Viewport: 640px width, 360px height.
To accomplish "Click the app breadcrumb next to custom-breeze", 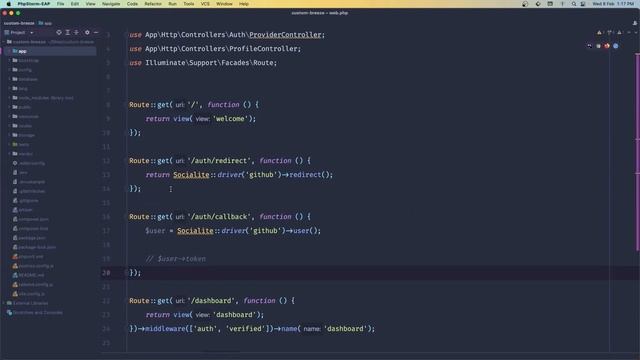I will (45, 23).
